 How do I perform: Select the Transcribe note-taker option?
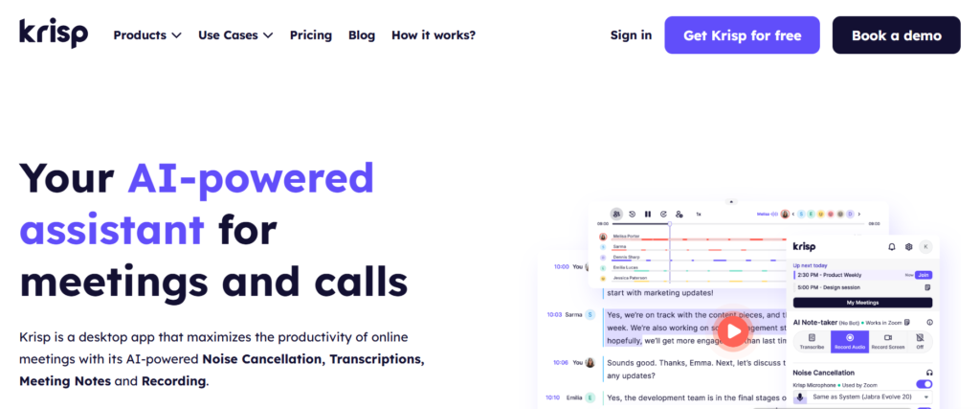812,341
